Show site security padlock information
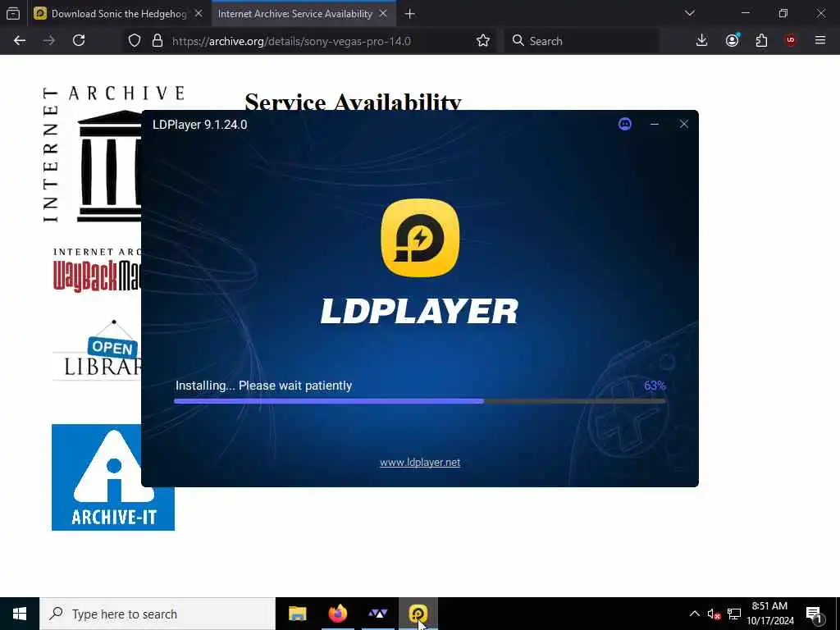 157,41
